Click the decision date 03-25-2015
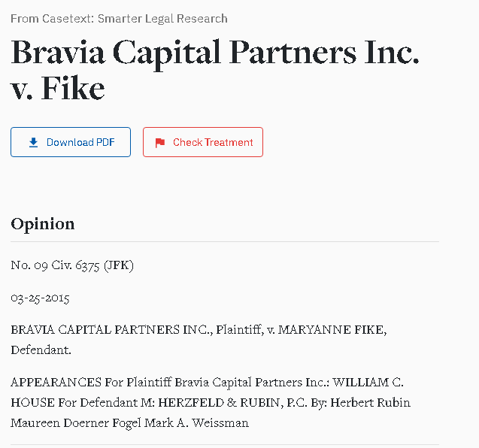 pos(40,298)
